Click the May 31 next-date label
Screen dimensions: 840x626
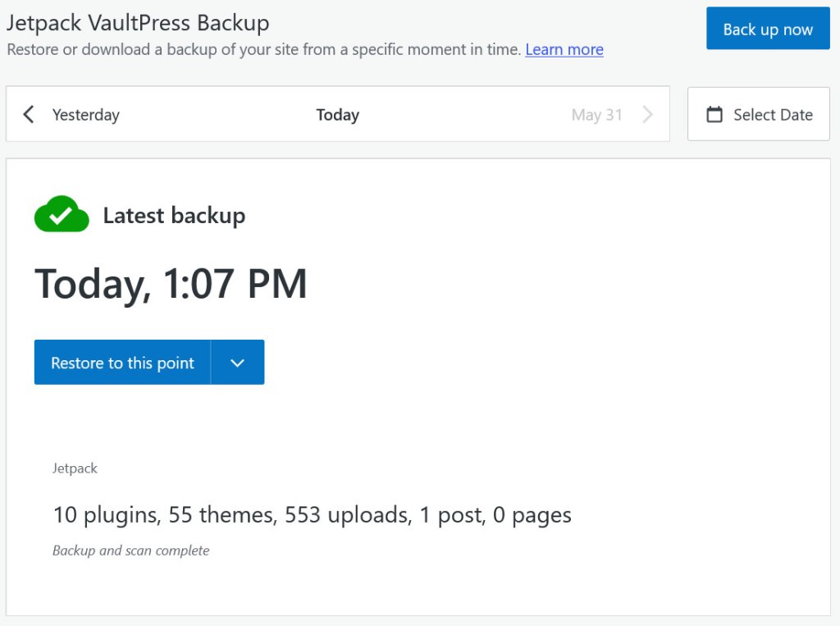(x=597, y=115)
